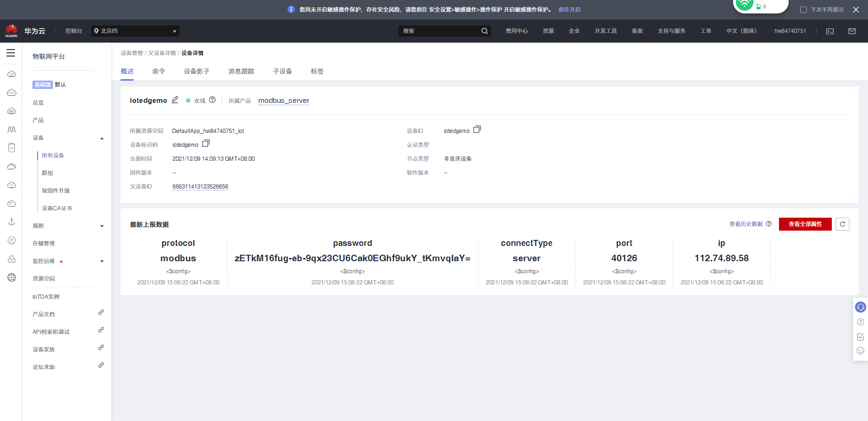Collapse the 设备 sidebar section
The image size is (868, 421).
[x=102, y=138]
